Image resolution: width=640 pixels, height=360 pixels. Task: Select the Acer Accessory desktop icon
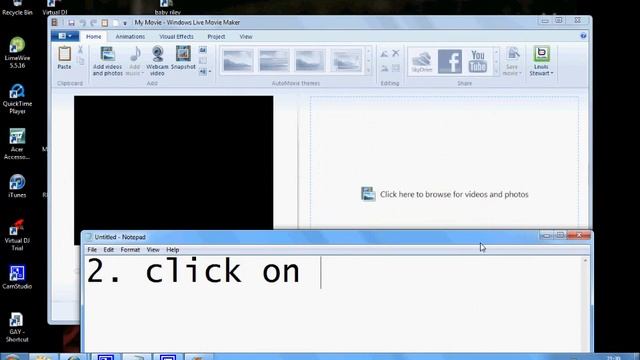[x=17, y=144]
